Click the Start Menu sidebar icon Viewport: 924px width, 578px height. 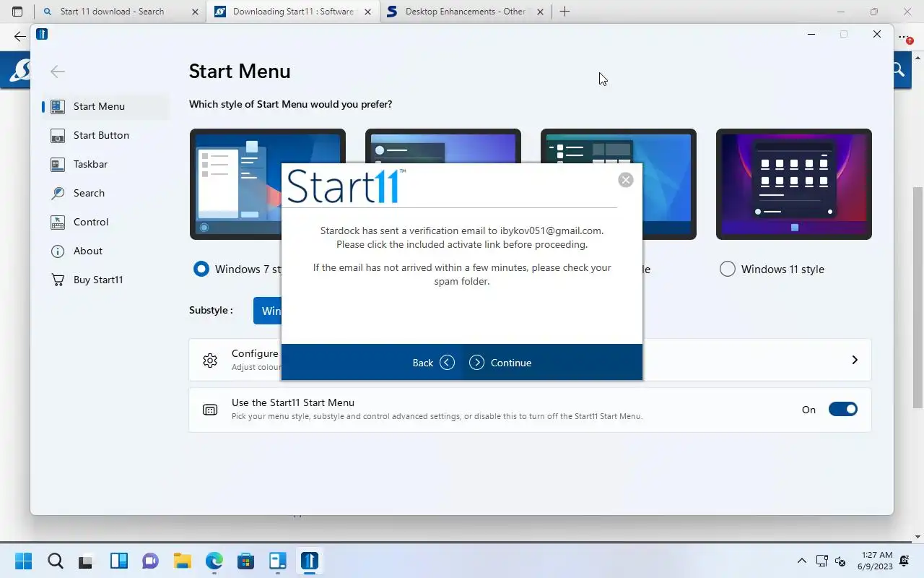coord(58,106)
